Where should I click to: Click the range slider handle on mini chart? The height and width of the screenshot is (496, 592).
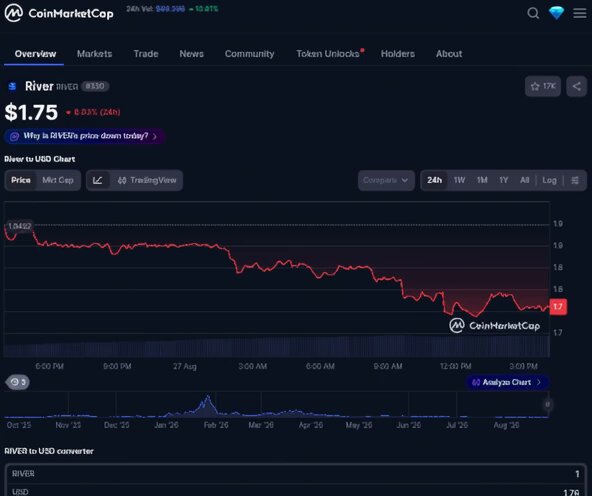547,405
